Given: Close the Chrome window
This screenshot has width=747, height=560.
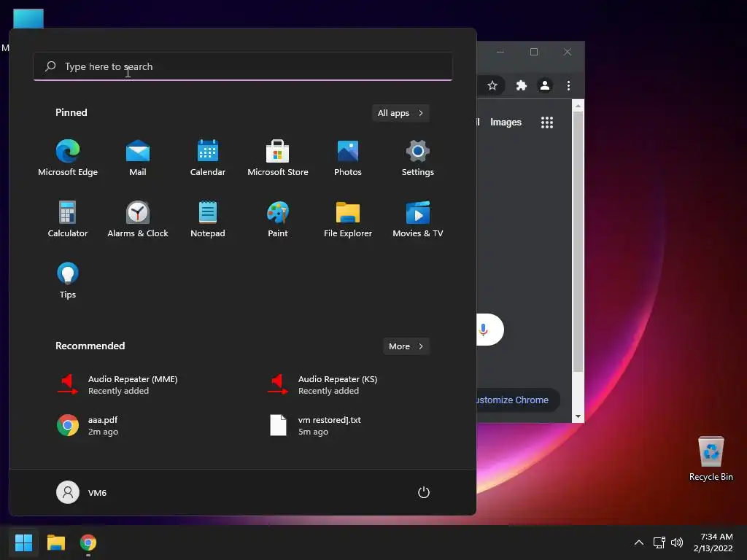Looking at the screenshot, I should pos(567,52).
